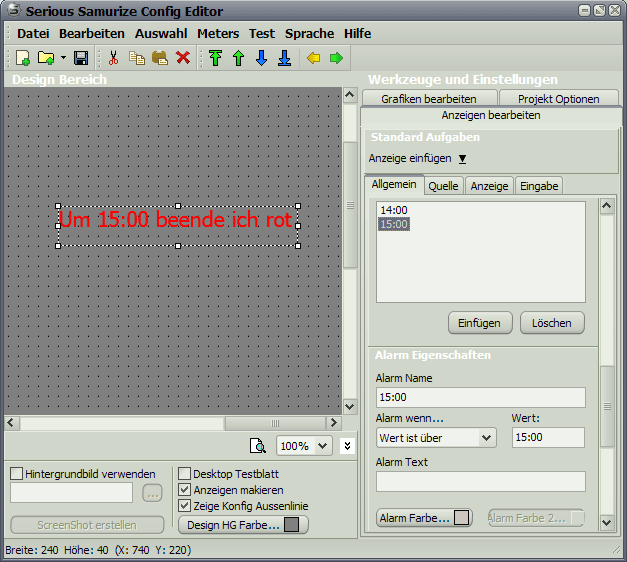Image resolution: width=627 pixels, height=562 pixels.
Task: Click the new file toolbar icon
Action: [x=23, y=58]
